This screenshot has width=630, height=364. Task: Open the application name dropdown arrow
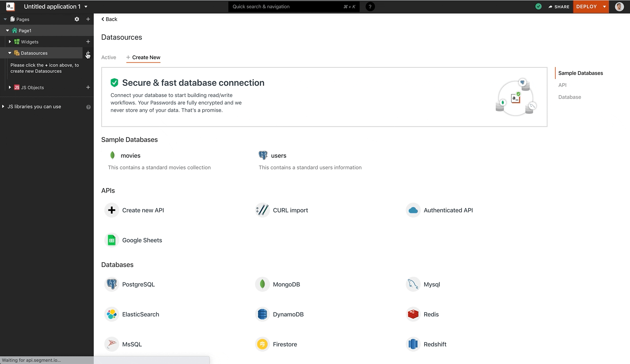tap(86, 7)
